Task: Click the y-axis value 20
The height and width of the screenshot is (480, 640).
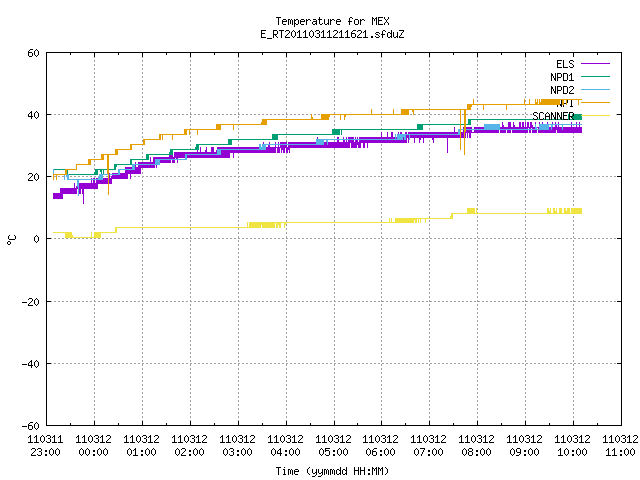Action: [x=33, y=178]
